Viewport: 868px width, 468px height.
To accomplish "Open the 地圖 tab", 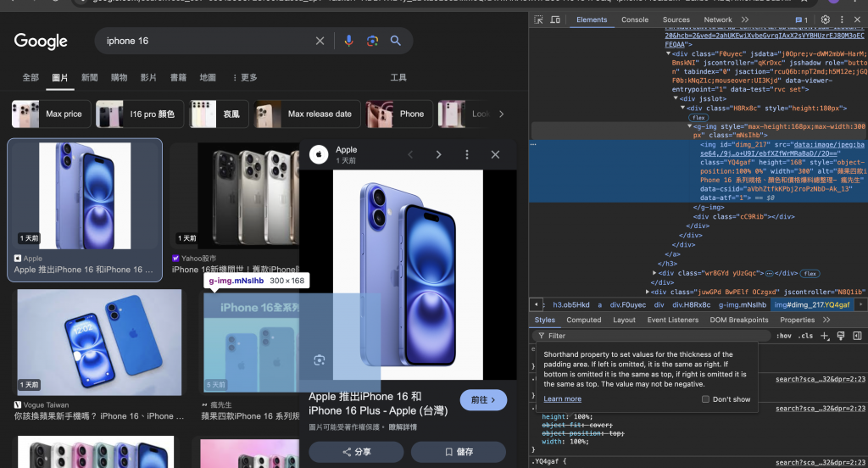I will [x=208, y=77].
